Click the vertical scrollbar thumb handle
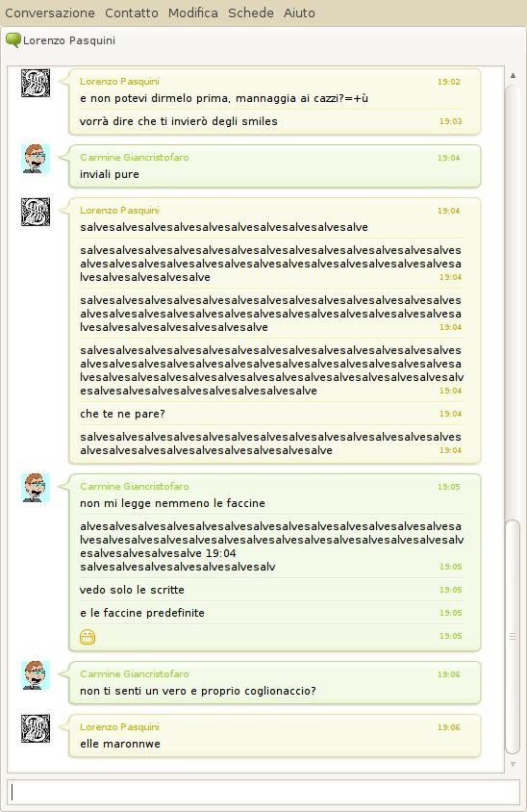This screenshot has width=527, height=812. 513,637
